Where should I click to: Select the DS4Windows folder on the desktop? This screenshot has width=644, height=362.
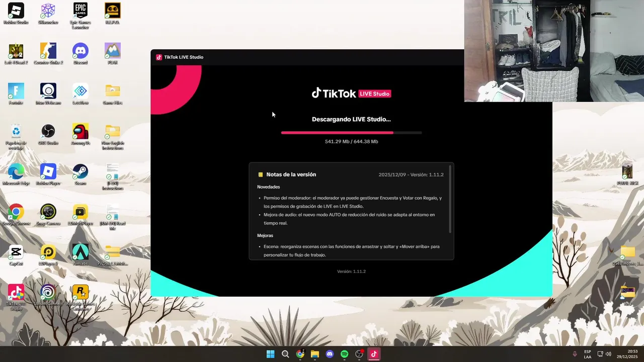(627, 255)
